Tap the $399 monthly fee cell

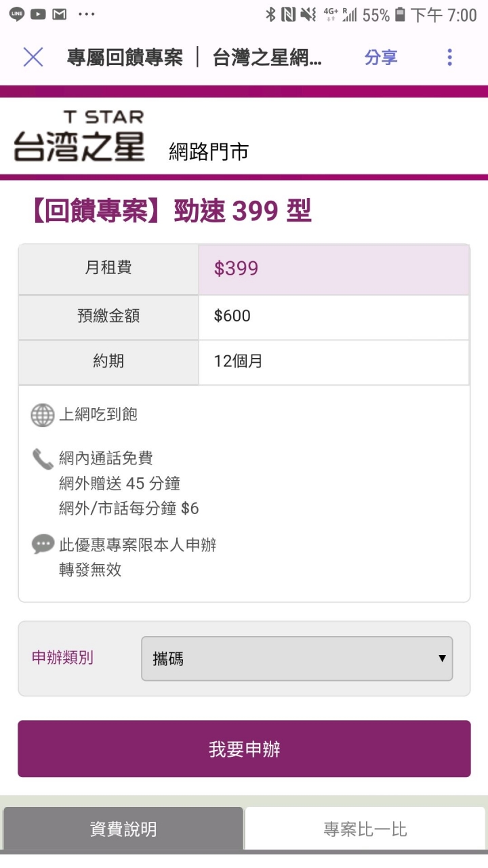(333, 269)
